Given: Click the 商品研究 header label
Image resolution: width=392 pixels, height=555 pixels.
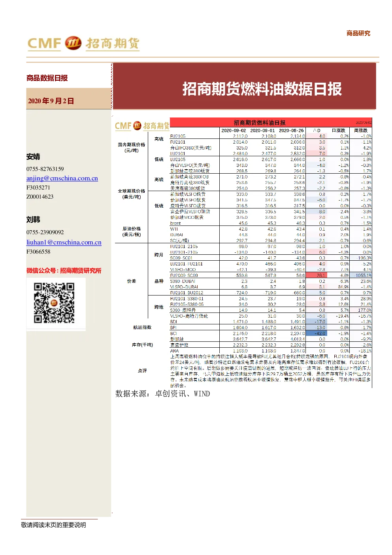Looking at the screenshot, I should click(x=358, y=33).
